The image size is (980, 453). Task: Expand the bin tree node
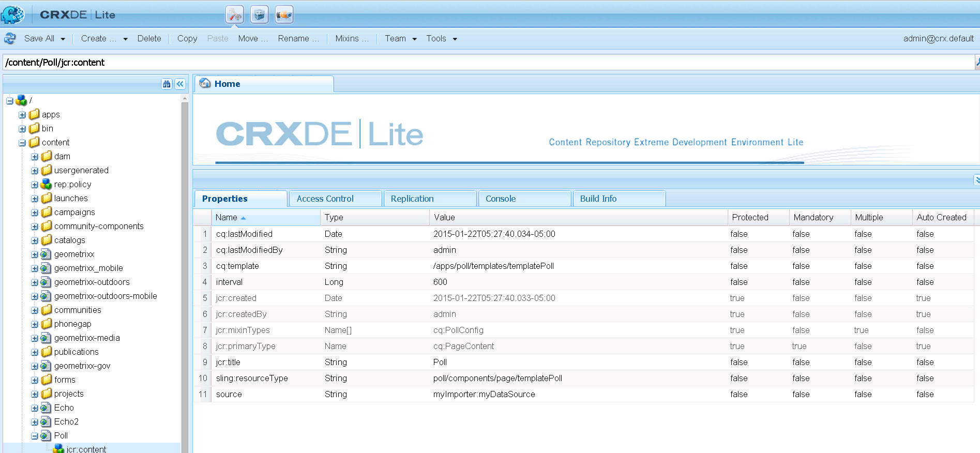tap(22, 129)
